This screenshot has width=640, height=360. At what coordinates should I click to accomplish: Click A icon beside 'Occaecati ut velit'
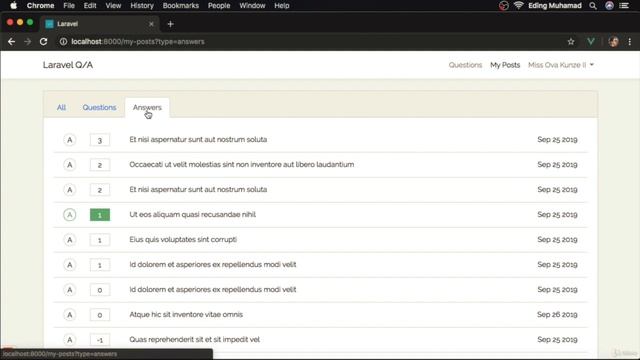(x=70, y=164)
